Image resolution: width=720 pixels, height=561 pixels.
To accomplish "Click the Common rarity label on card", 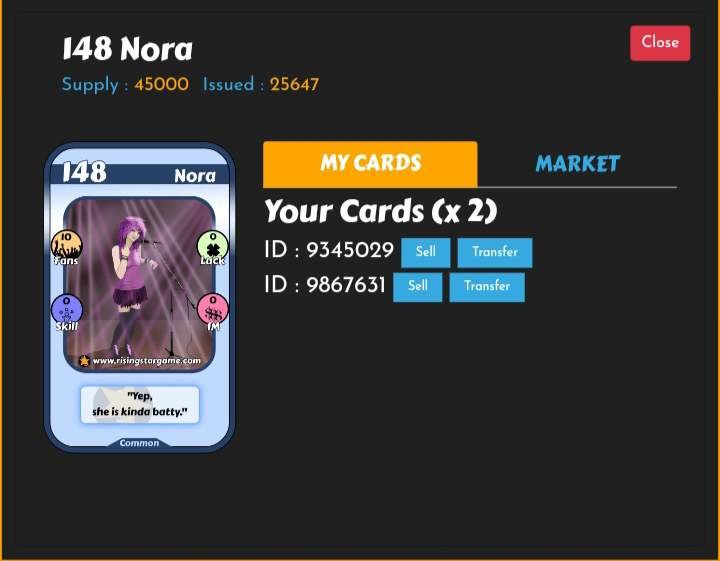I will 139,443.
